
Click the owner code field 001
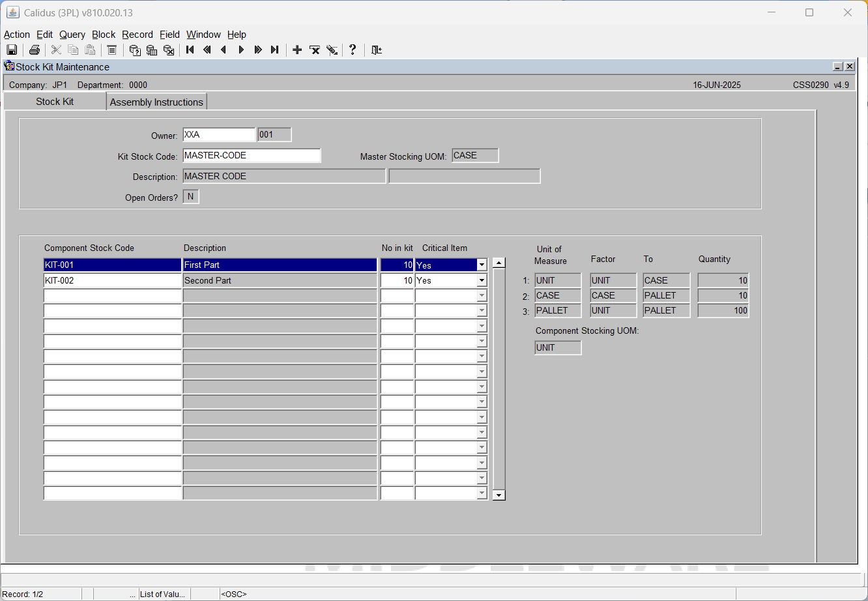click(x=274, y=135)
